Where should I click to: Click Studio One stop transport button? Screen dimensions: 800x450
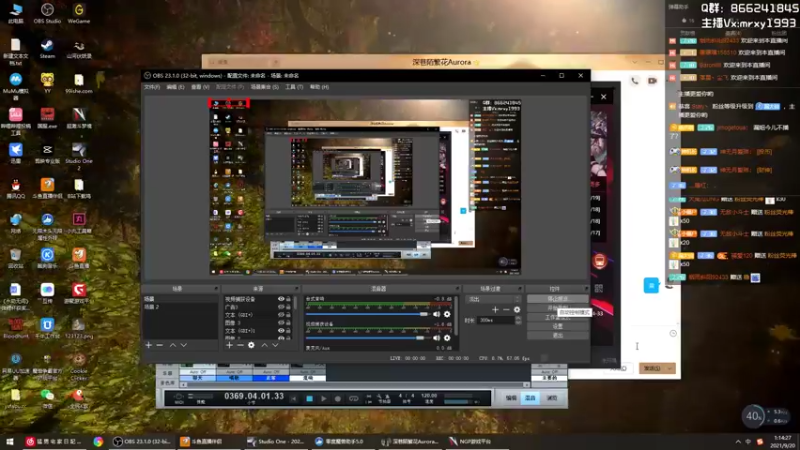tap(309, 398)
